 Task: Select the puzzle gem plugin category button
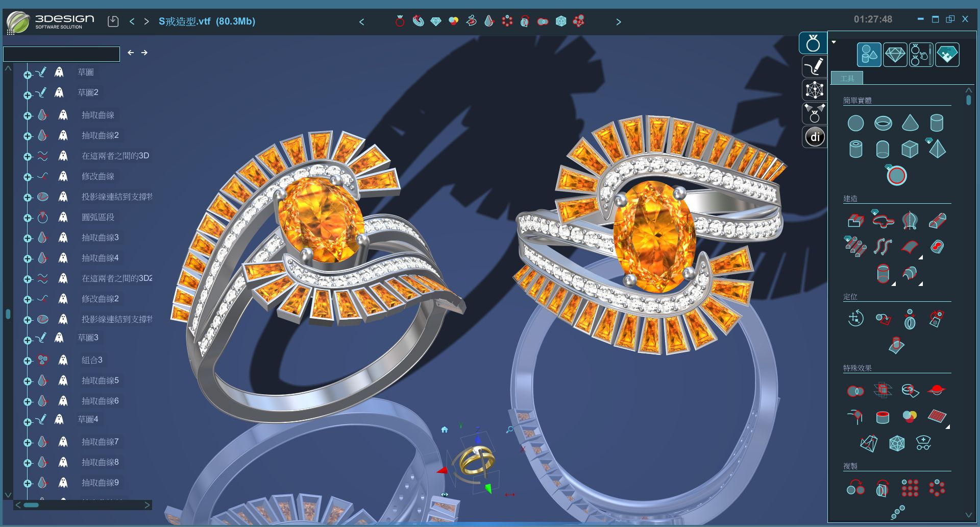tap(947, 55)
